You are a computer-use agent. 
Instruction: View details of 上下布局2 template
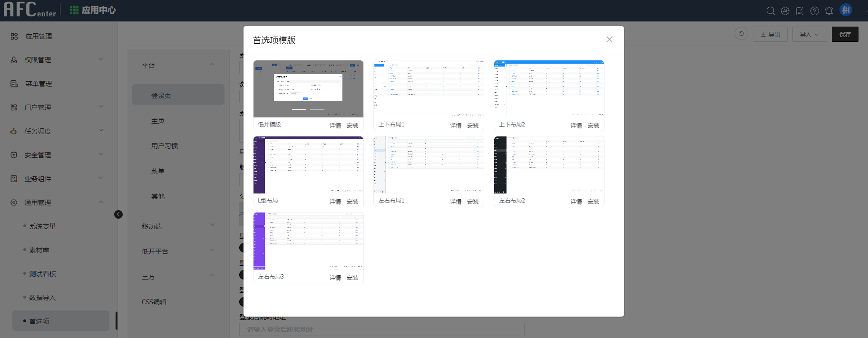576,126
